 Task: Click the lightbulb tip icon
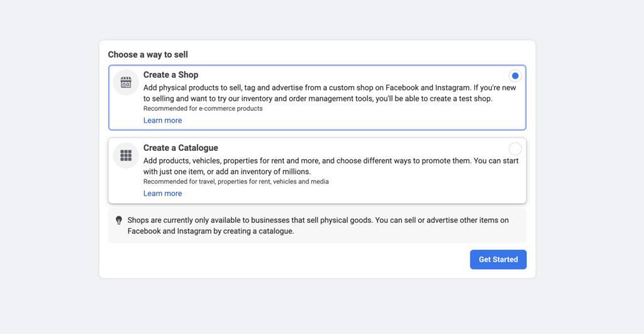coord(119,221)
